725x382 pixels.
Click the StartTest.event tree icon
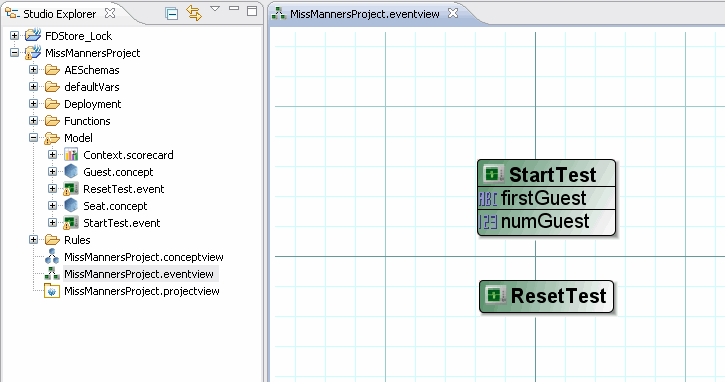point(71,223)
